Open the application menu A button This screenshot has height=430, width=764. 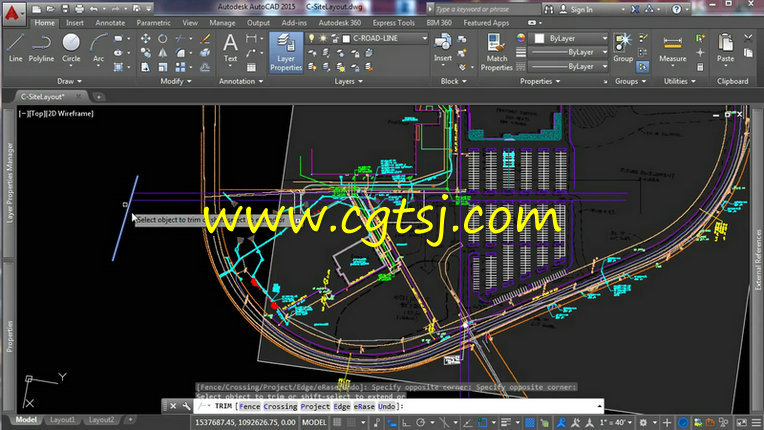pyautogui.click(x=12, y=13)
